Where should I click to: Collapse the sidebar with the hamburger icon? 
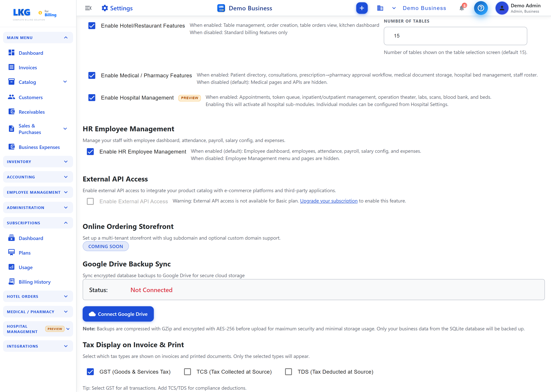click(x=88, y=8)
